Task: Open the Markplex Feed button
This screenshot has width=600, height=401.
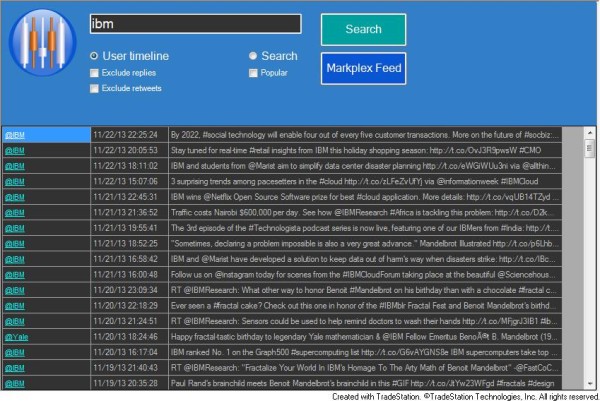Action: 364,68
